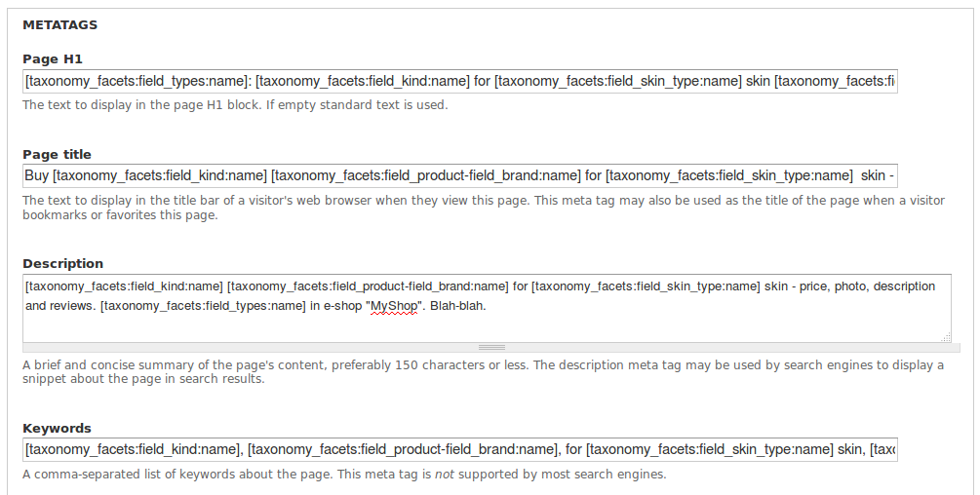
Task: Click the "Keywords" field label
Action: point(57,428)
